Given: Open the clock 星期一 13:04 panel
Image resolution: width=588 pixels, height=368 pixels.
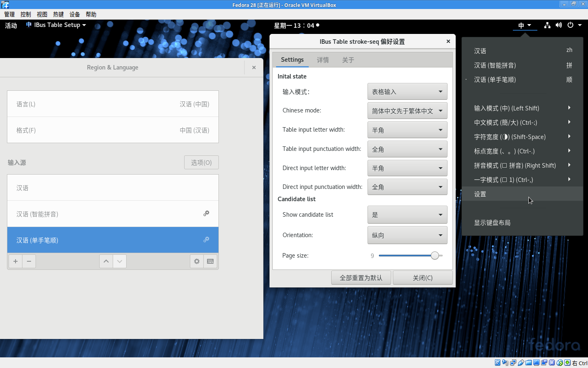Looking at the screenshot, I should tap(296, 25).
